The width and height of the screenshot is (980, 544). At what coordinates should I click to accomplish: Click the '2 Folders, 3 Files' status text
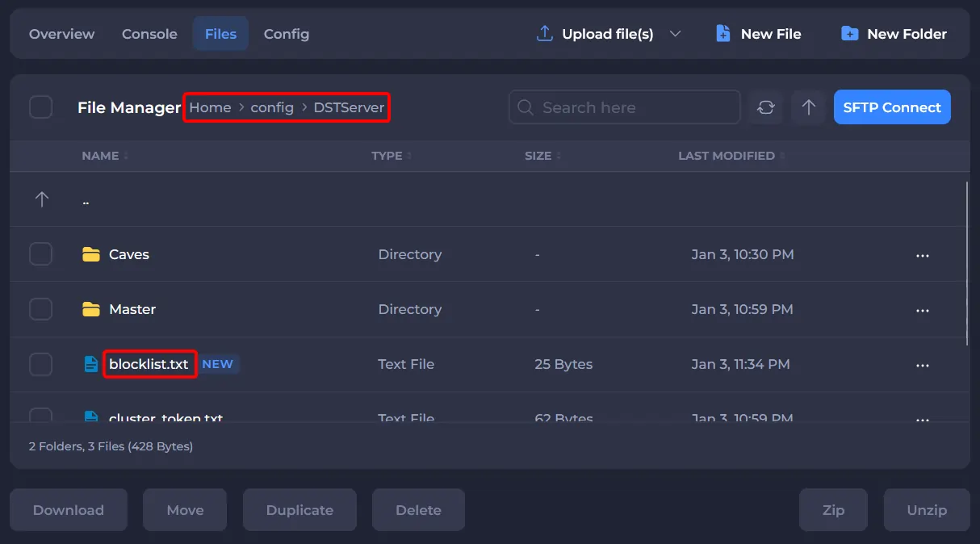coord(111,446)
